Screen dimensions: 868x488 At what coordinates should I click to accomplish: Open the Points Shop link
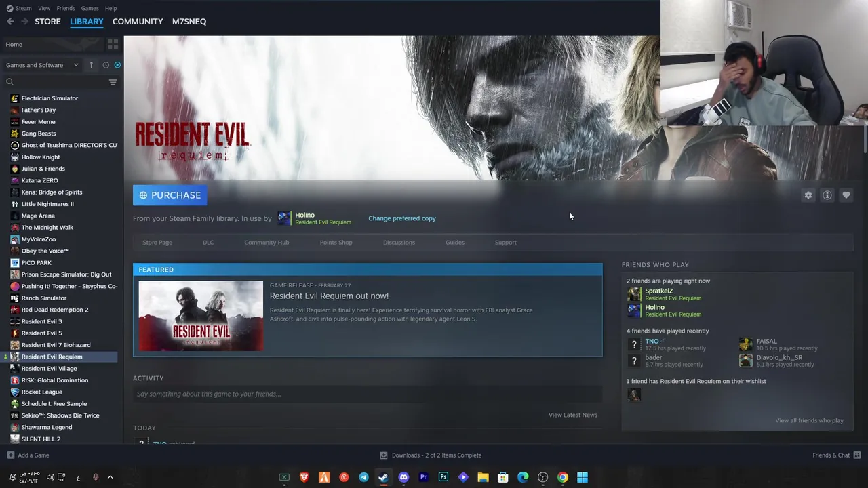coord(336,243)
